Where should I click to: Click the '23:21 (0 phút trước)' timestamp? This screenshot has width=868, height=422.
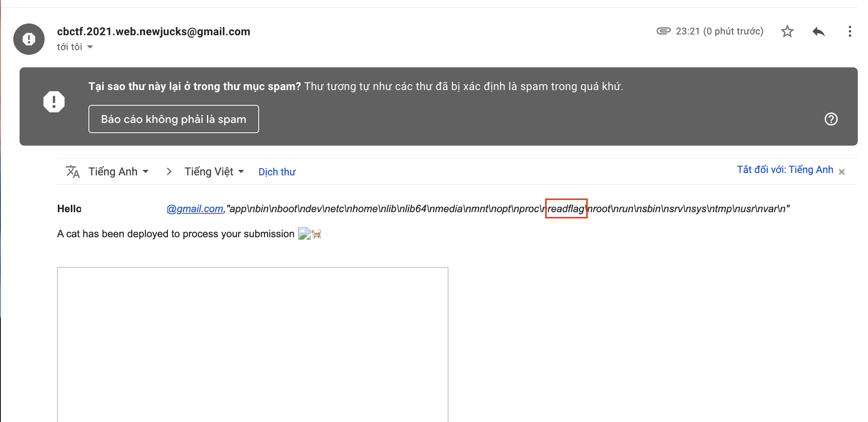point(720,31)
